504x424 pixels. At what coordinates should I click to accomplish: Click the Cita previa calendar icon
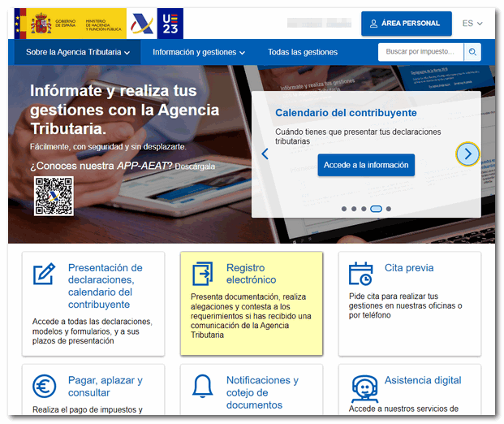[361, 274]
